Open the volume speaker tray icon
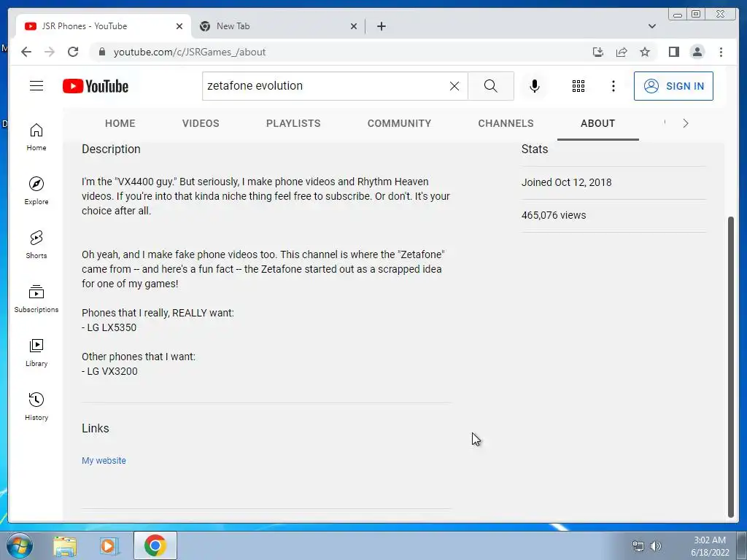 pyautogui.click(x=656, y=546)
